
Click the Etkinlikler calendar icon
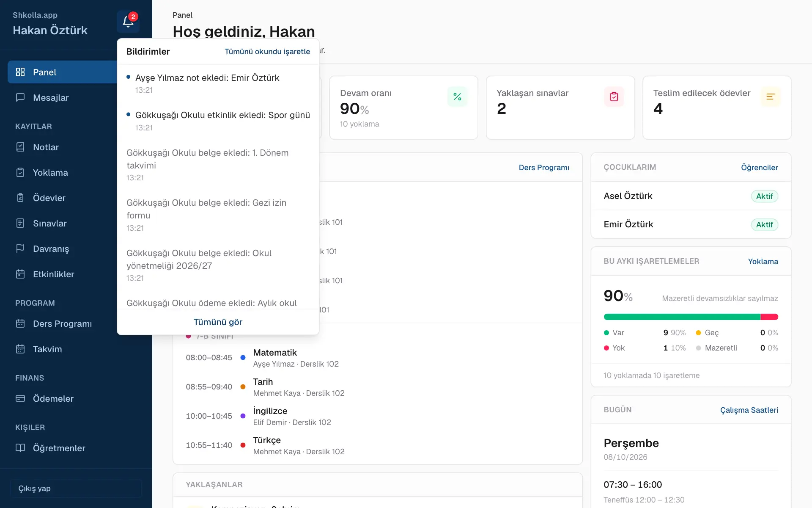pyautogui.click(x=20, y=274)
